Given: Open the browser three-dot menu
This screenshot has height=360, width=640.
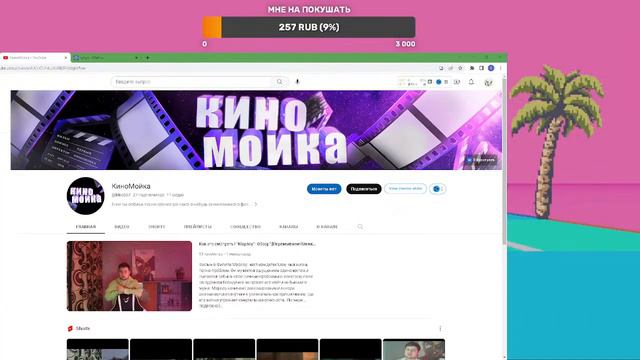Looking at the screenshot, I should pos(500,68).
